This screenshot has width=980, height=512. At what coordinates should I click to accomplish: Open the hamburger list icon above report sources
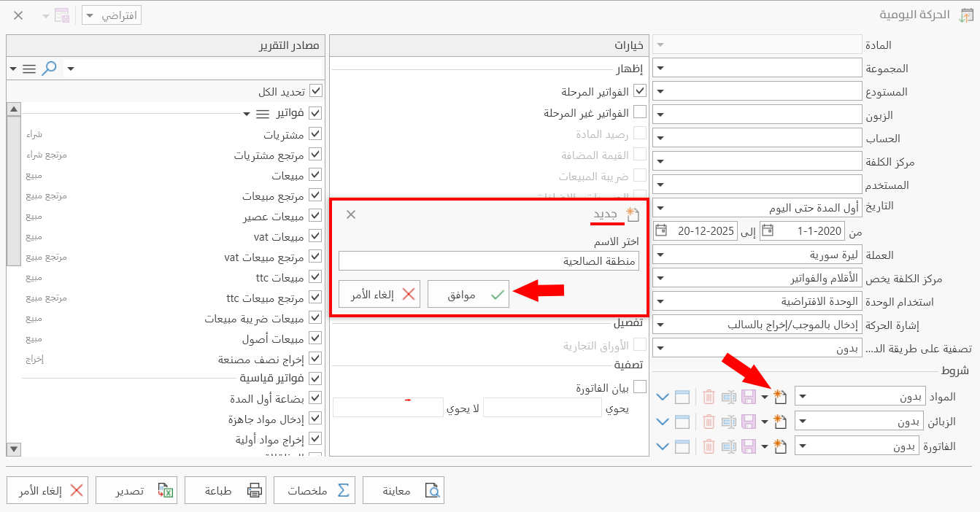[29, 68]
